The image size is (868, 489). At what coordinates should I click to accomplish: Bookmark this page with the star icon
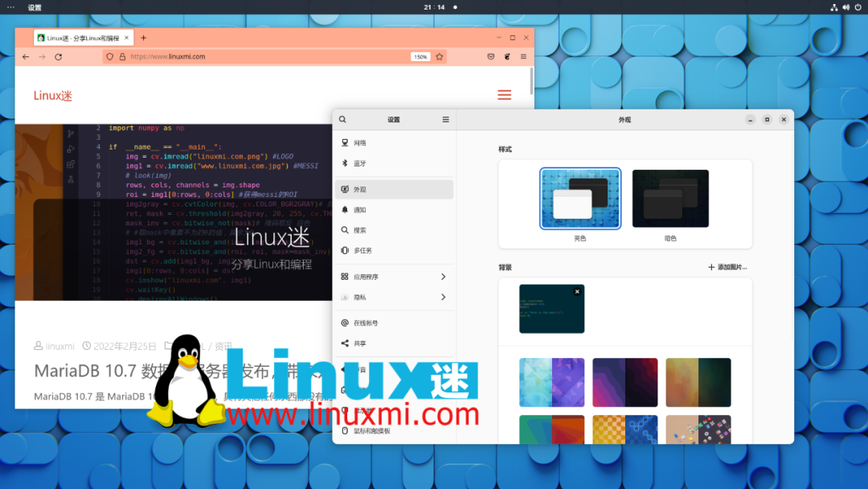coord(440,56)
